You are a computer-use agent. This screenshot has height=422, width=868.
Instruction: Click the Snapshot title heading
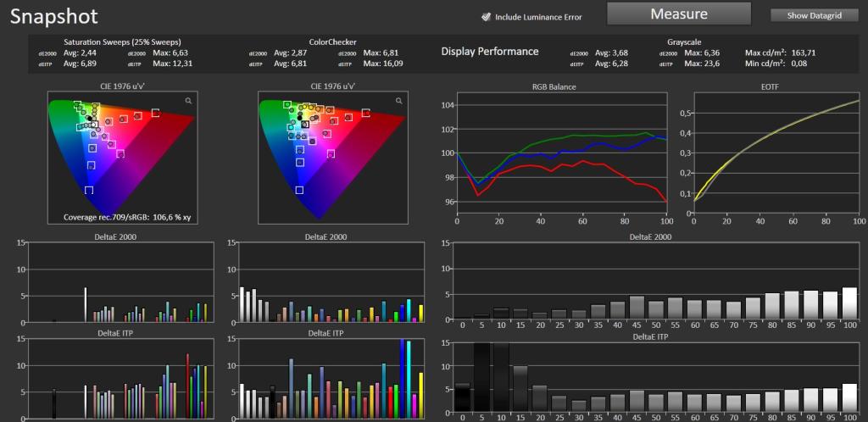[53, 17]
